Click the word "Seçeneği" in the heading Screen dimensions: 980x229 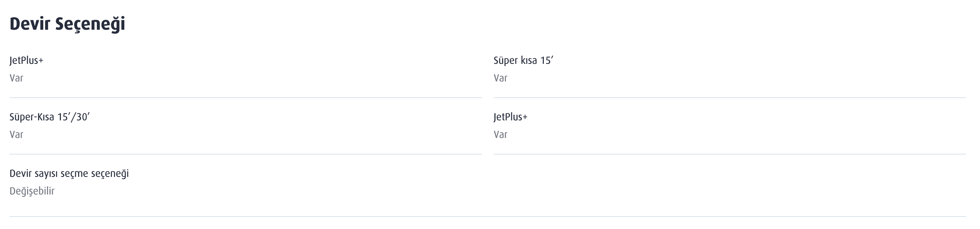(90, 25)
